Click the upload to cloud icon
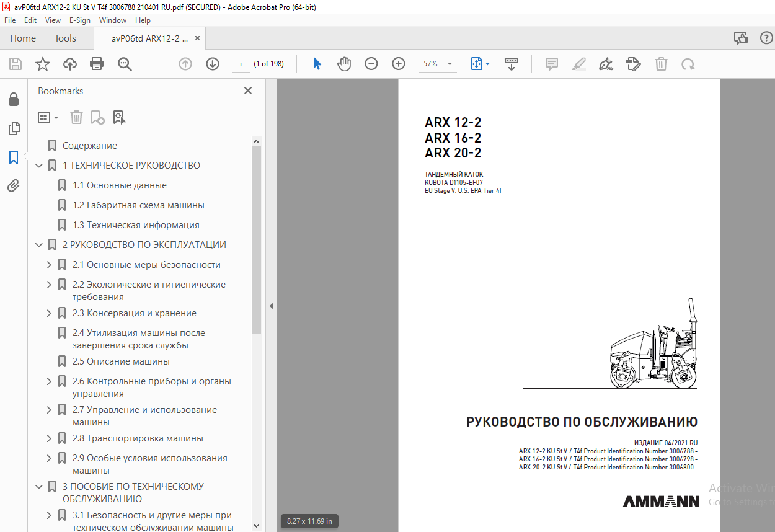Image resolution: width=775 pixels, height=532 pixels. point(70,64)
